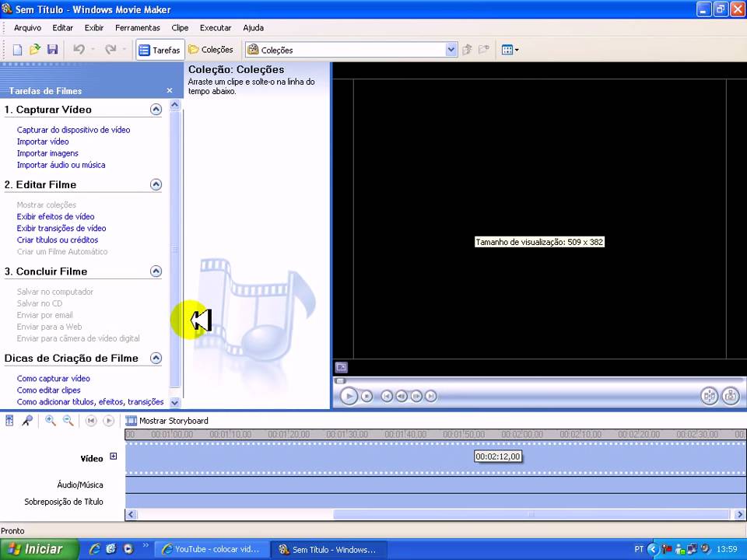Click the preview monitor seek bar

tap(538, 380)
